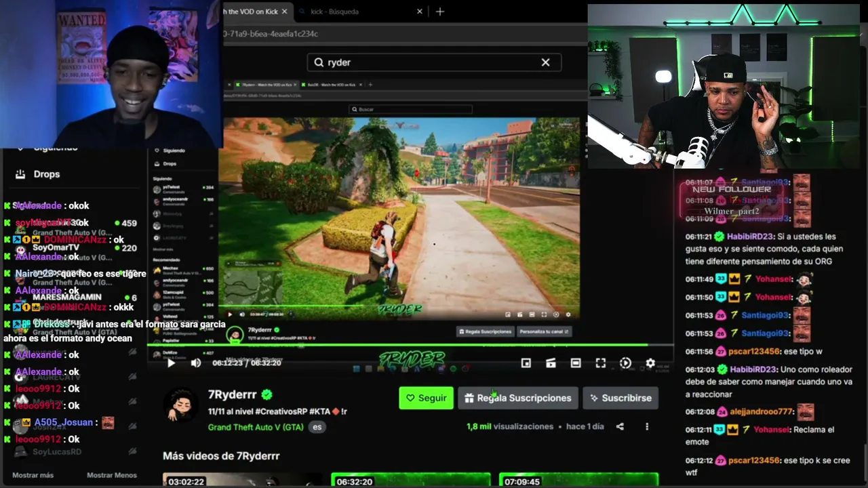This screenshot has height=488, width=868.
Task: Click the verified badge next to 7Ryderrr
Action: tap(267, 394)
